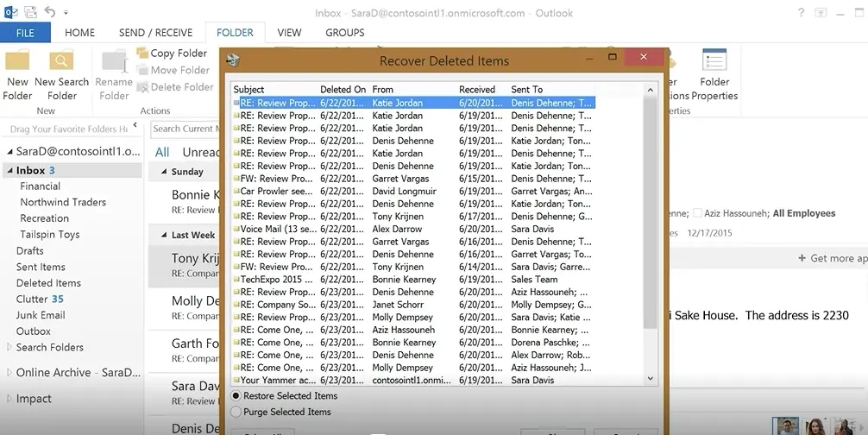Open the Tailspin Toys folder
This screenshot has height=435, width=868.
50,235
